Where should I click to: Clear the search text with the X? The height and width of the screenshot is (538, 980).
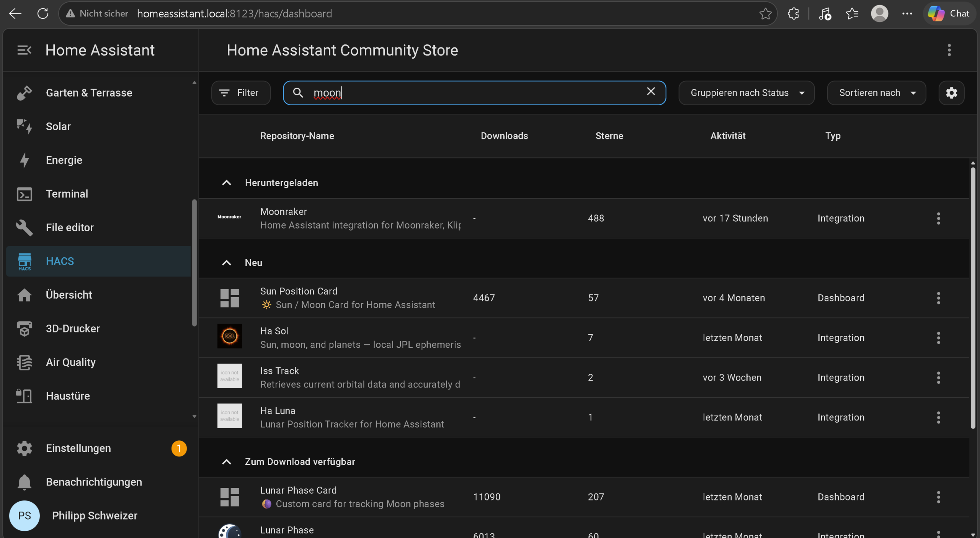click(651, 92)
